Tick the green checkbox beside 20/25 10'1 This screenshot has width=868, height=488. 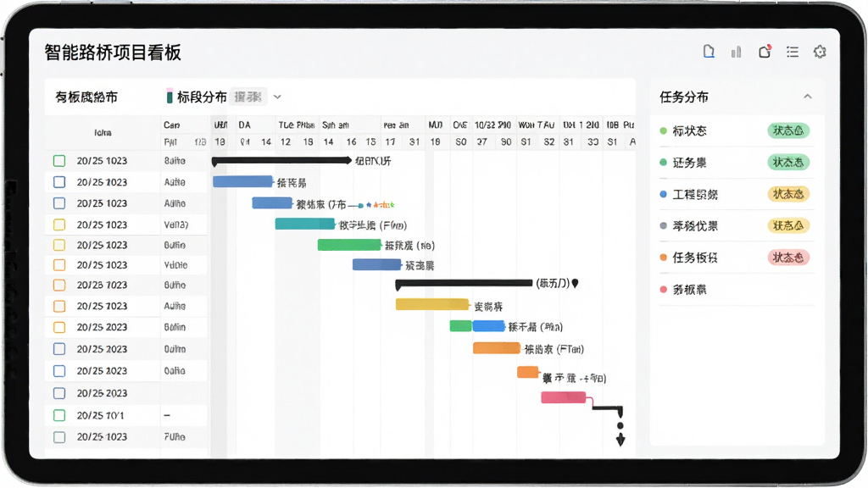coord(59,415)
